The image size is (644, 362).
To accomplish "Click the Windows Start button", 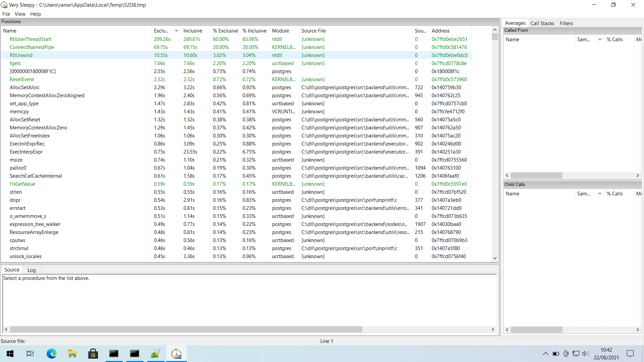I will coord(10,354).
